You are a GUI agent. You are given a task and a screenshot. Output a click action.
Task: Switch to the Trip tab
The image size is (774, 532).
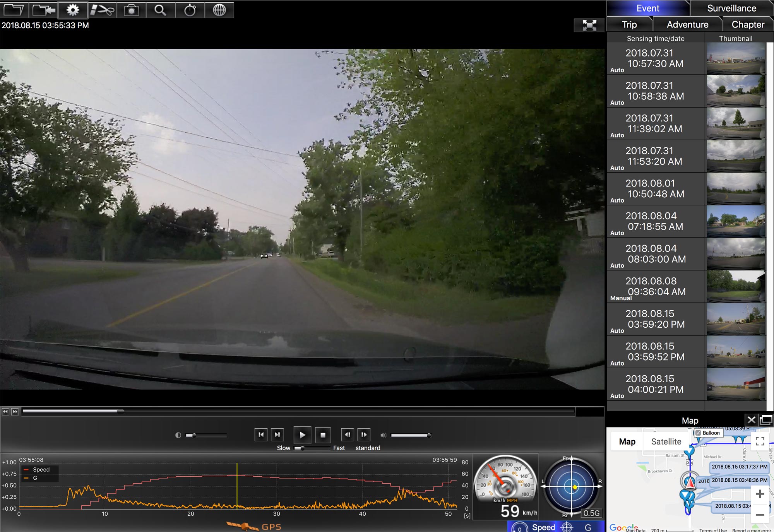(x=629, y=24)
